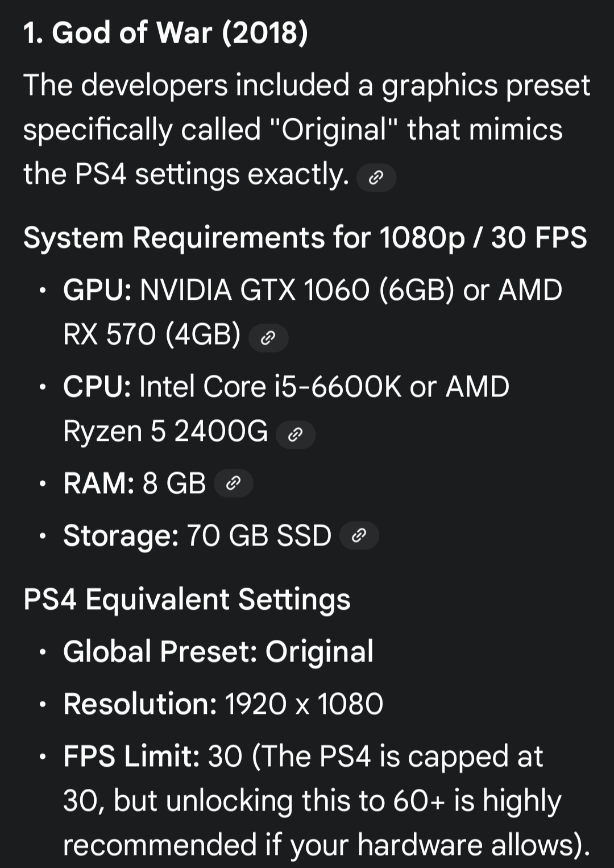Click the bold CPU: label
The width and height of the screenshot is (614, 868).
pyautogui.click(x=97, y=386)
